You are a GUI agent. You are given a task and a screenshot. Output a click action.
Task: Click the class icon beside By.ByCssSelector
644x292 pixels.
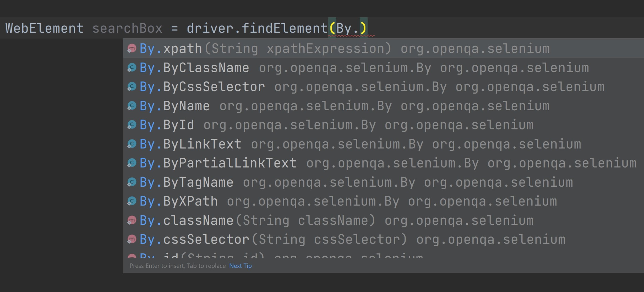point(132,86)
